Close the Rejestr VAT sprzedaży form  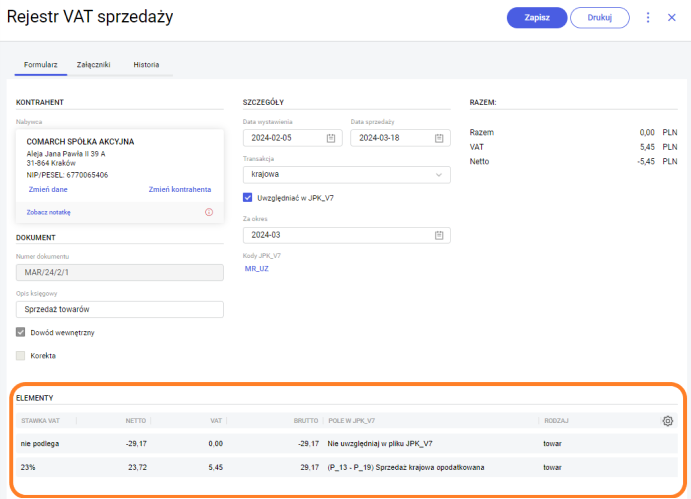coord(672,18)
